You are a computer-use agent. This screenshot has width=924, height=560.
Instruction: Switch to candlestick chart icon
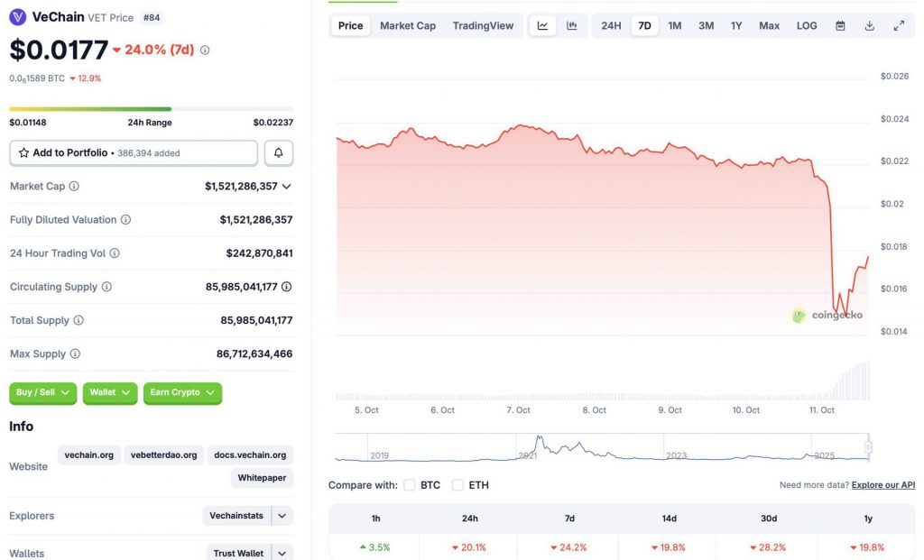pyautogui.click(x=571, y=25)
